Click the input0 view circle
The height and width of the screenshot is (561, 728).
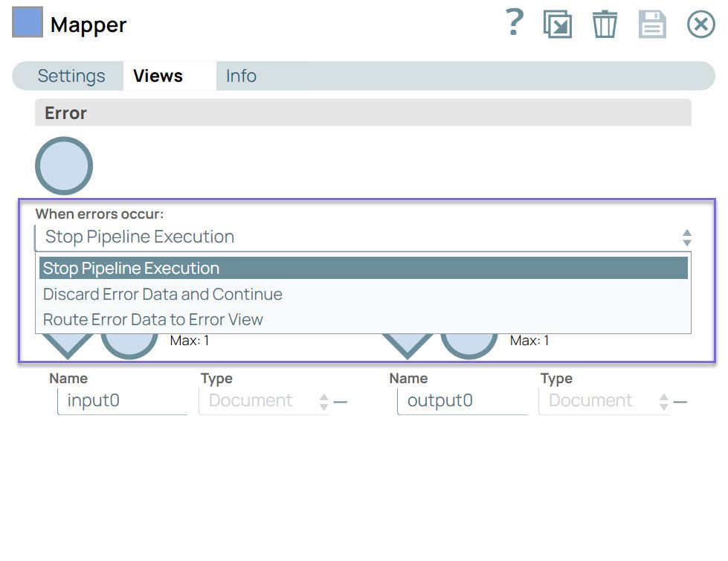[x=129, y=341]
